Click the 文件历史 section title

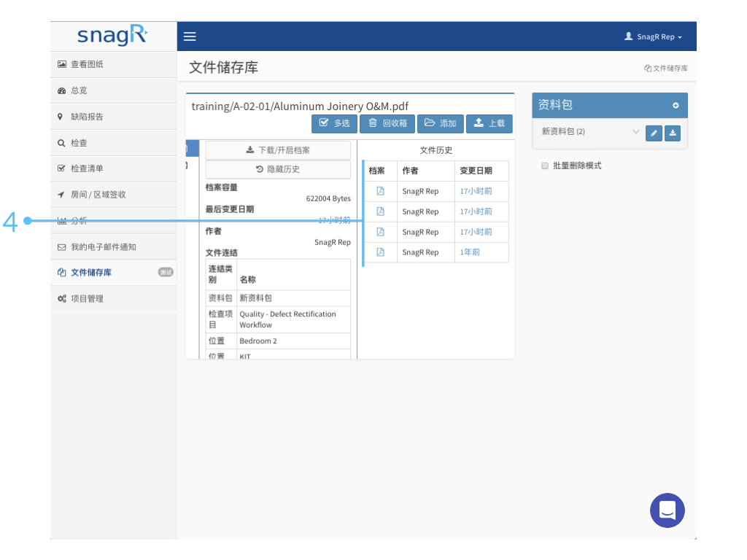tap(436, 150)
